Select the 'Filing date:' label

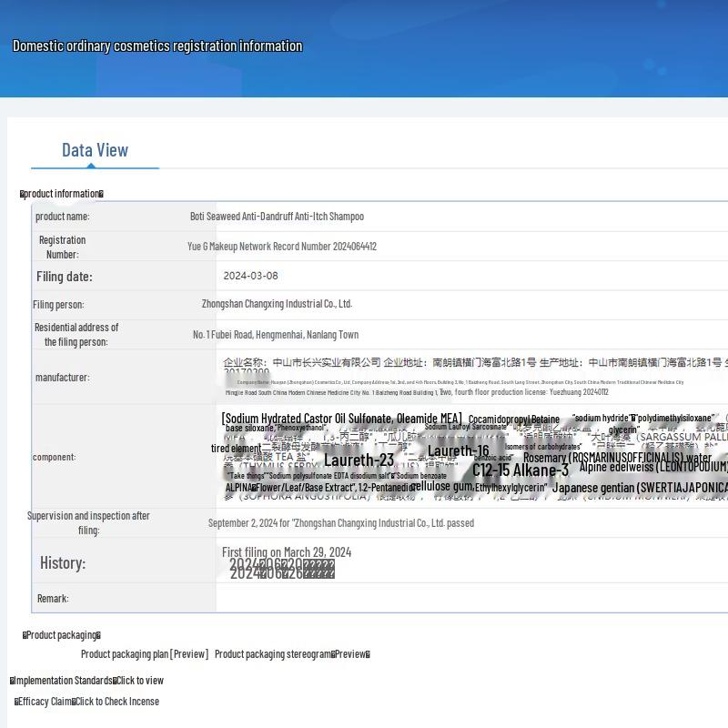pyautogui.click(x=65, y=277)
